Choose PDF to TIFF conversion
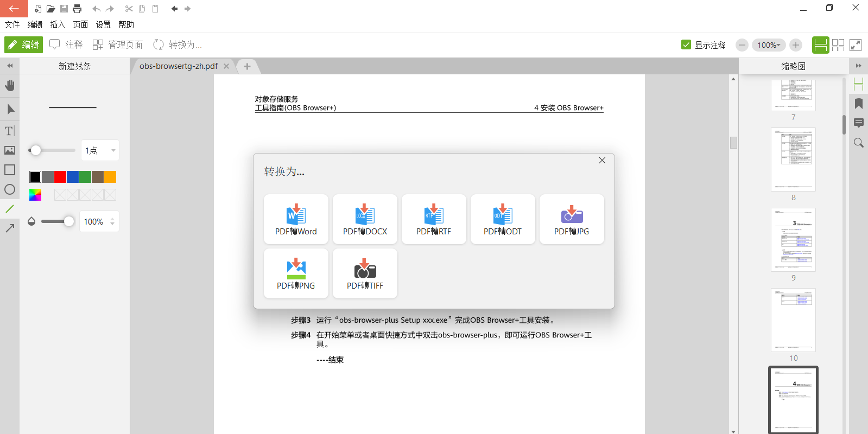868x434 pixels. click(365, 273)
